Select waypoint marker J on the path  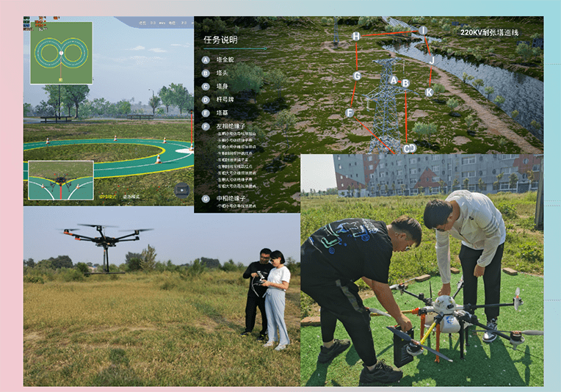[x=432, y=60]
